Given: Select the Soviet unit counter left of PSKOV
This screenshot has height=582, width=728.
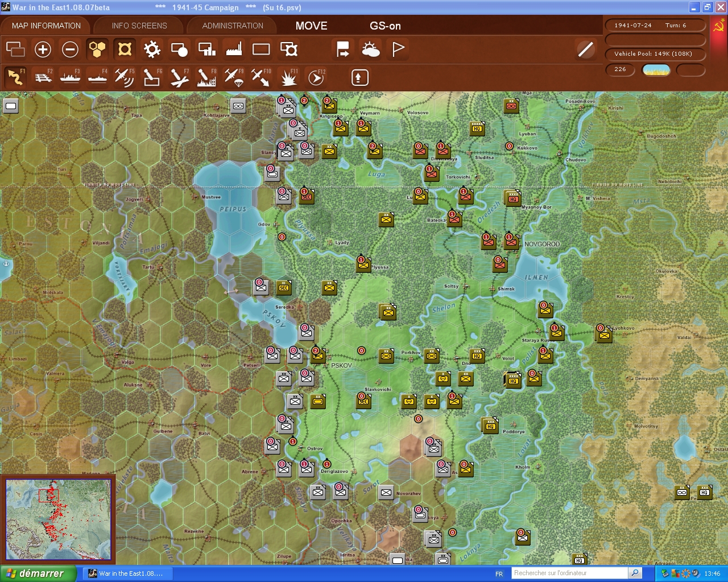Looking at the screenshot, I should (x=318, y=355).
